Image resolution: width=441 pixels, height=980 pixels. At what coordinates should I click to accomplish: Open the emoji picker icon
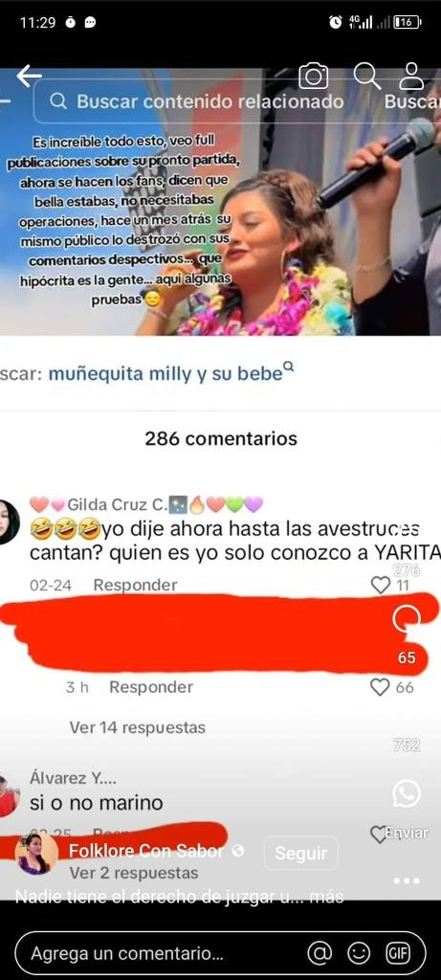coord(359,954)
